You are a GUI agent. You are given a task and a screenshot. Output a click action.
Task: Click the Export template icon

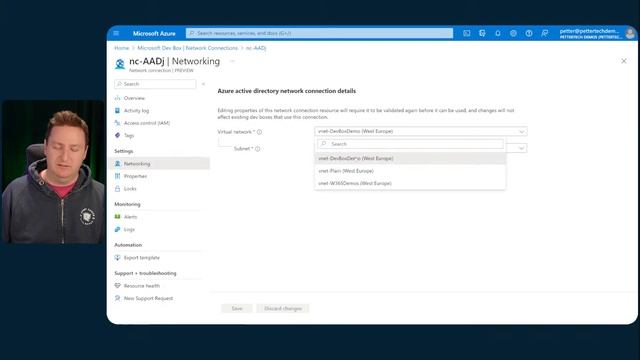click(x=118, y=258)
